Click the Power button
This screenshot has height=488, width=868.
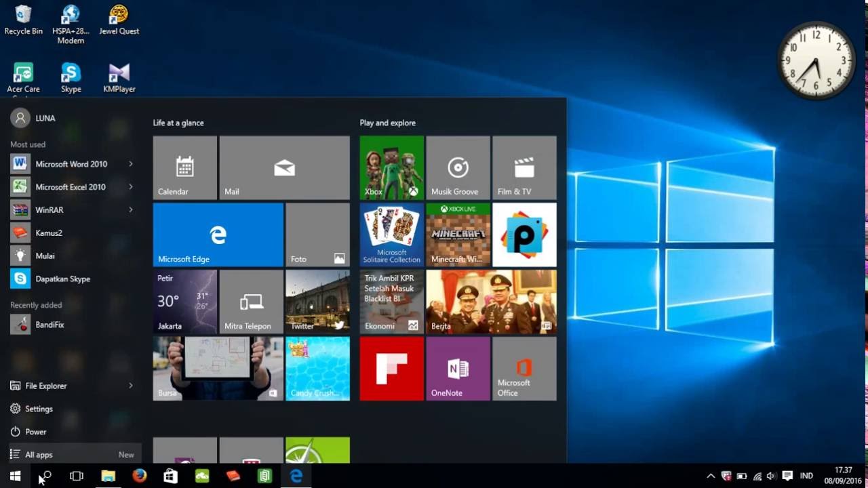coord(29,432)
